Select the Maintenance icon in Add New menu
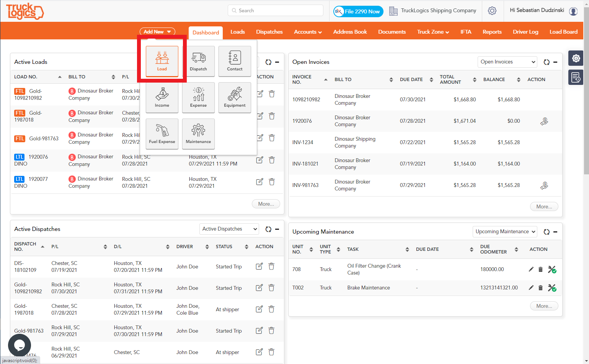 pos(198,134)
